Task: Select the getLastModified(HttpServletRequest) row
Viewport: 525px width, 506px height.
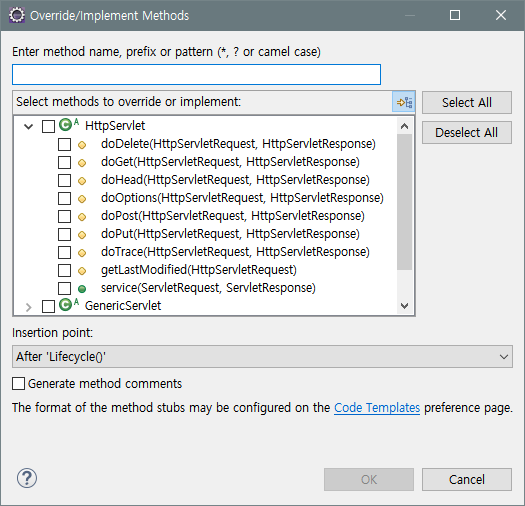Action: click(x=199, y=270)
